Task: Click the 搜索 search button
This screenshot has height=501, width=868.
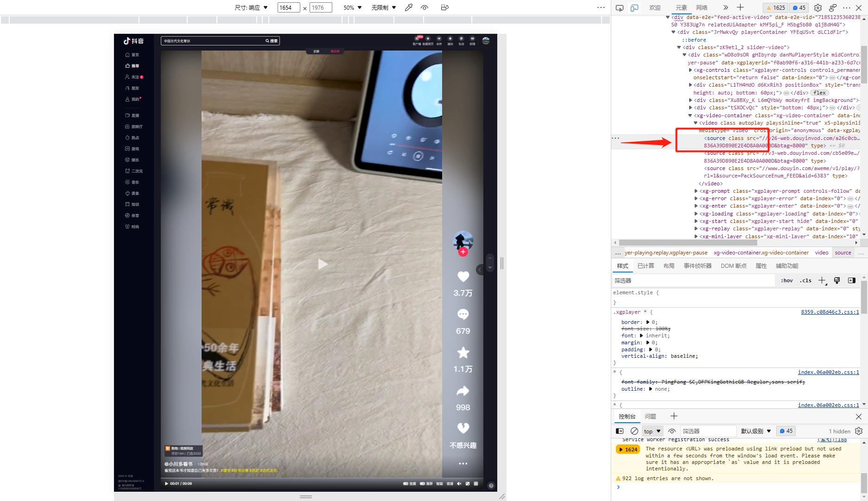Action: [x=272, y=41]
